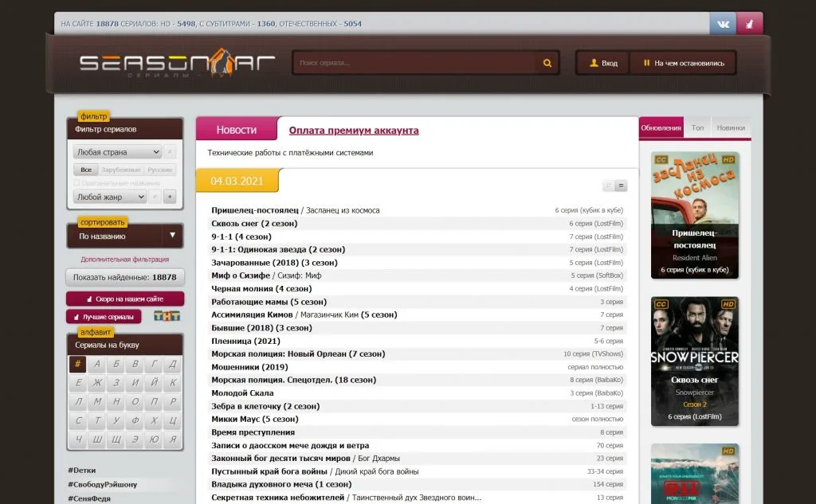Viewport: 816px width, 504px height.
Task: Click the TNT channel logo
Action: click(x=167, y=316)
